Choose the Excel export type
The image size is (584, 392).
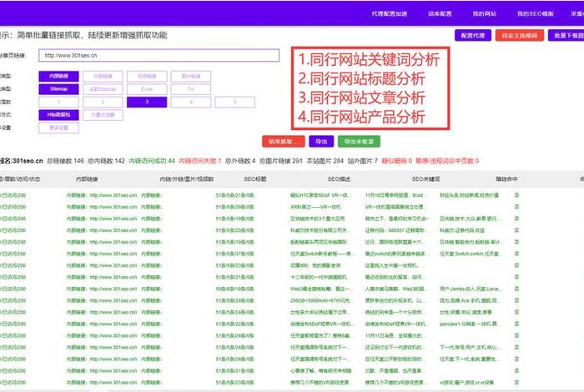coord(147,89)
